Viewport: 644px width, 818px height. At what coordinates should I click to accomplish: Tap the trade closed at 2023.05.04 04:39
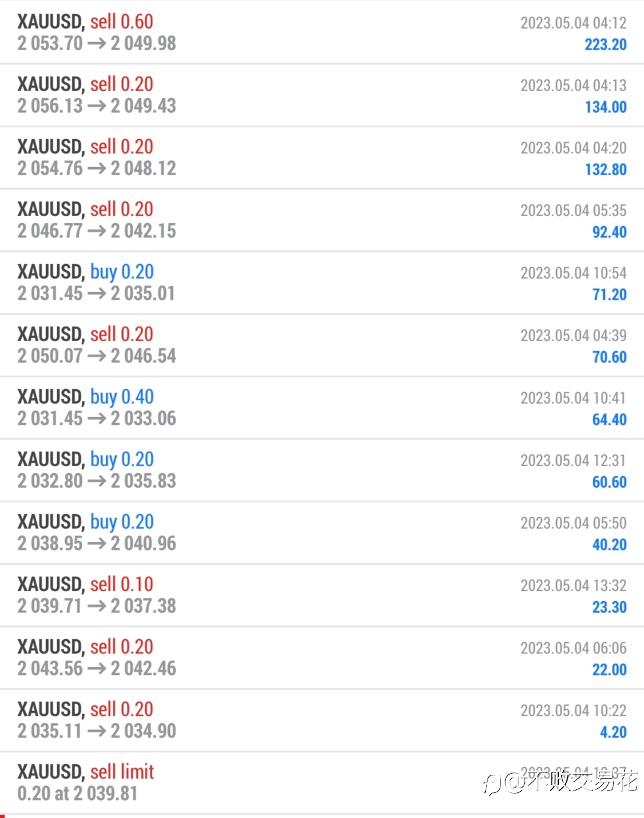point(322,345)
